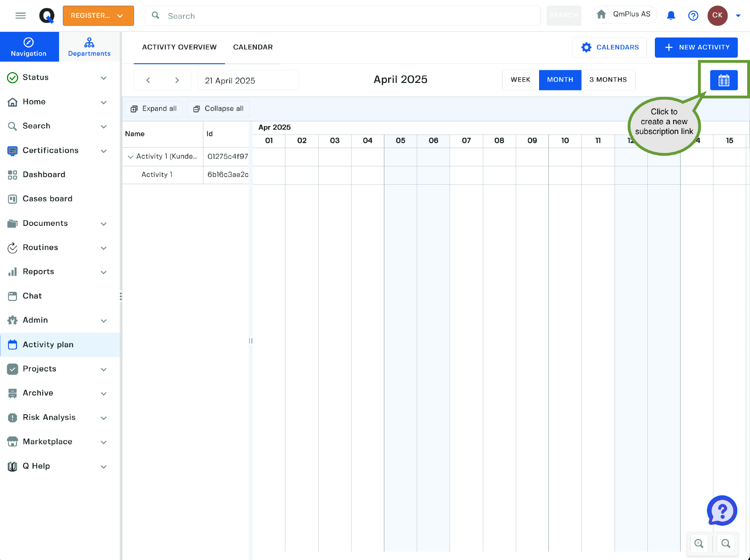
Task: Zoom out on the timeline
Action: [x=726, y=544]
